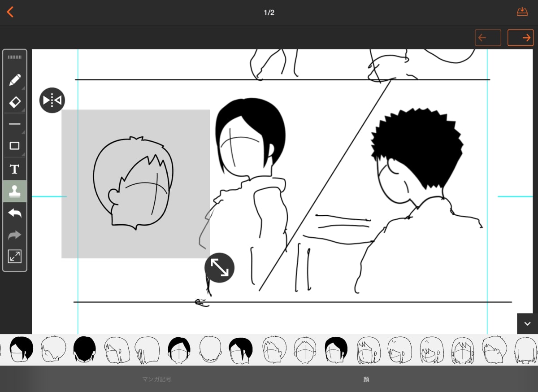Undo the last stroke
538x392 pixels.
(15, 213)
